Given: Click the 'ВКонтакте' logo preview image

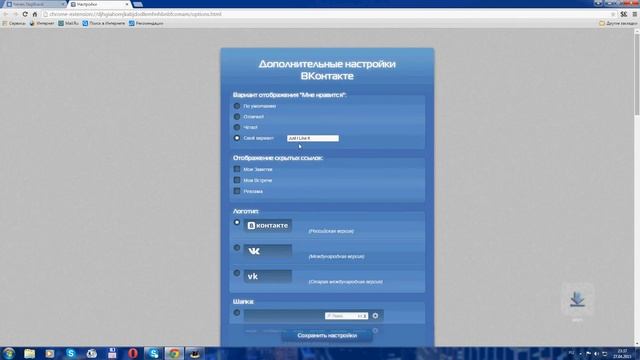Looking at the screenshot, I should click(268, 225).
